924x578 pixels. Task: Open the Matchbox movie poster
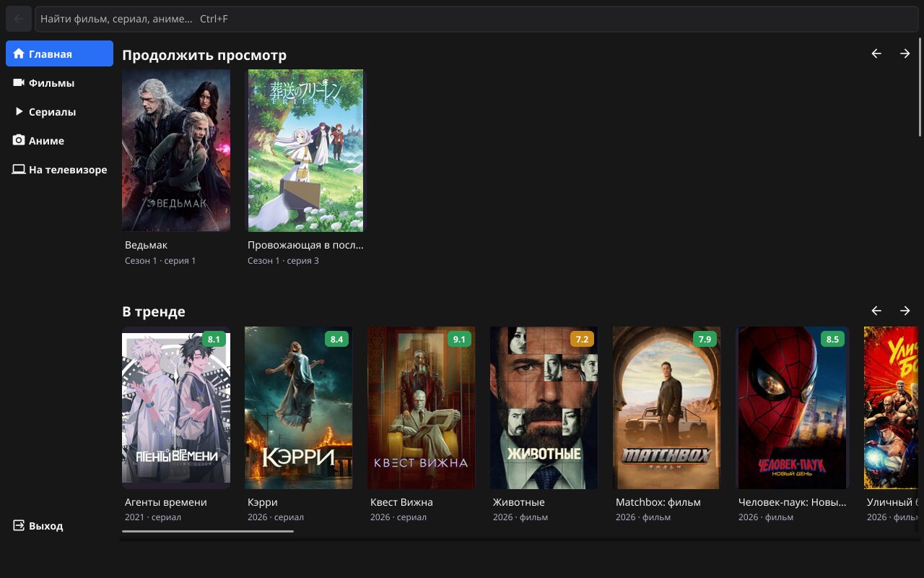667,407
